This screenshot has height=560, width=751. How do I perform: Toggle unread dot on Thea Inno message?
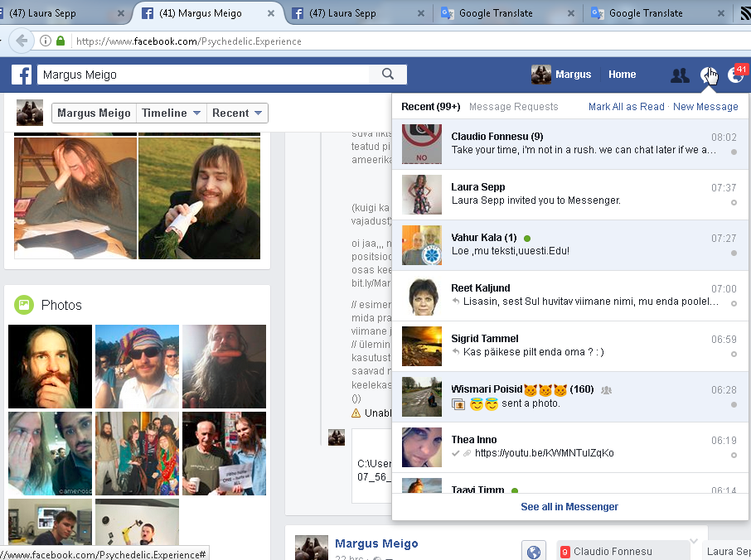pyautogui.click(x=734, y=455)
